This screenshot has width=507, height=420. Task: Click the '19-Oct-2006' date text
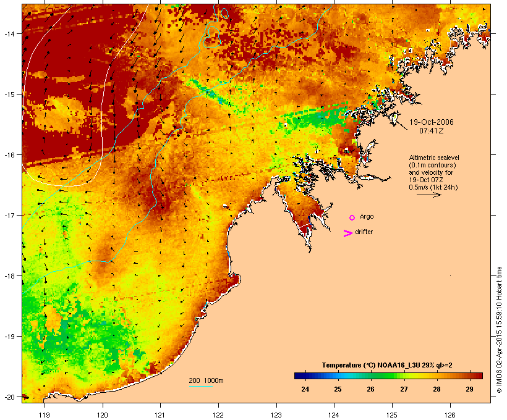[x=432, y=122]
